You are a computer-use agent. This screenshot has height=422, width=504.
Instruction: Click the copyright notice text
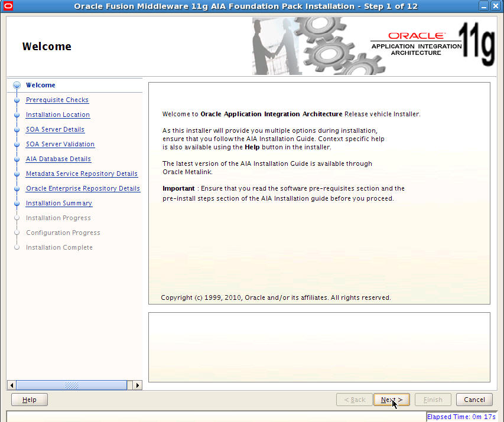point(276,297)
